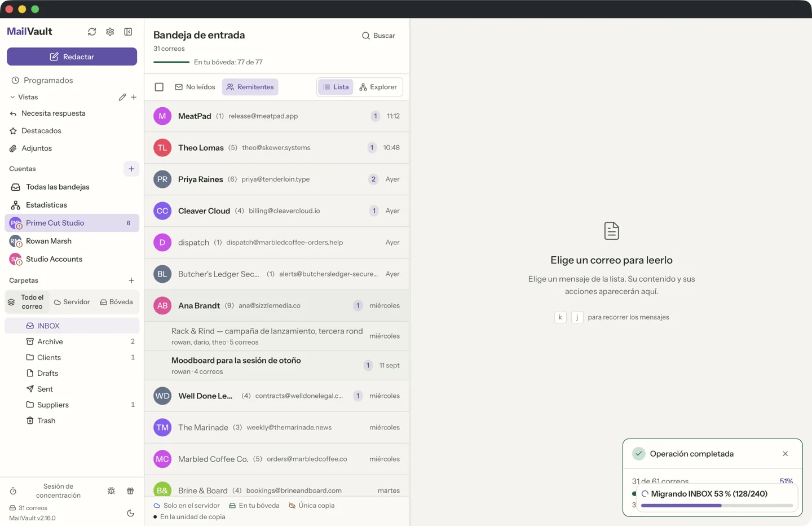Click the MeatPad sender avatar
The width and height of the screenshot is (812, 526).
tap(162, 116)
